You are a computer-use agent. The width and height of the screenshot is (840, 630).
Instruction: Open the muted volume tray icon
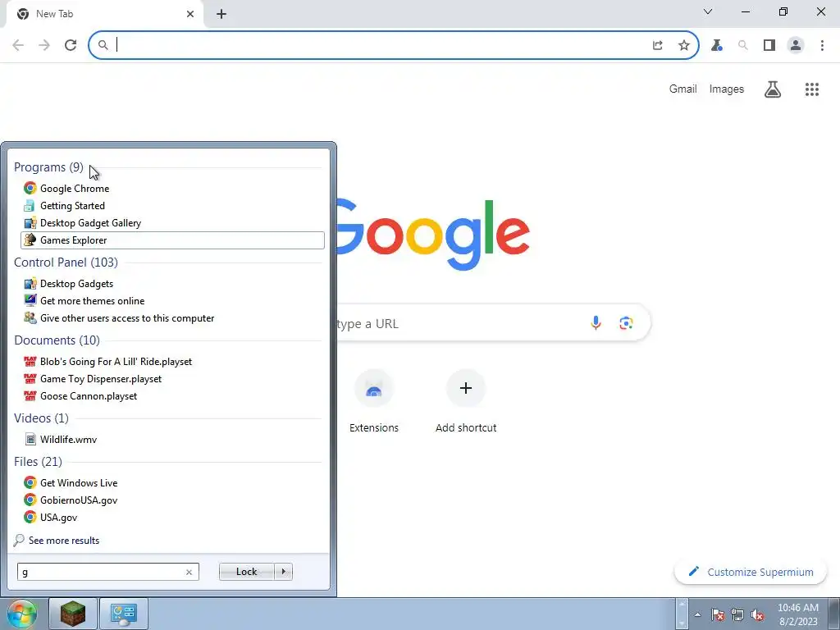coord(757,614)
